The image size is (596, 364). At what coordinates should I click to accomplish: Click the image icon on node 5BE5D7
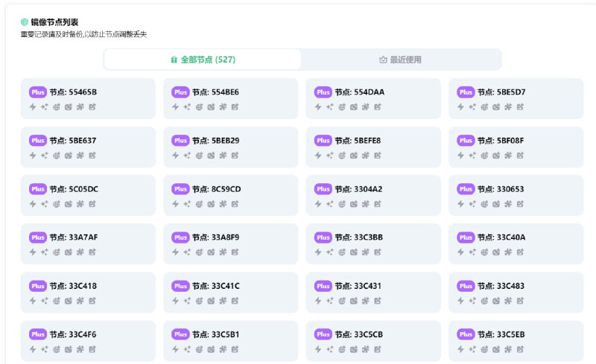(x=496, y=106)
